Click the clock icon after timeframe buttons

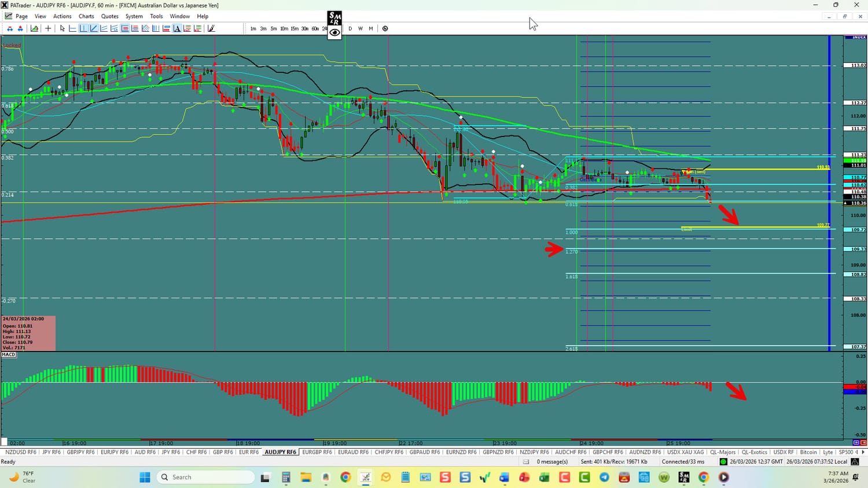pos(385,28)
